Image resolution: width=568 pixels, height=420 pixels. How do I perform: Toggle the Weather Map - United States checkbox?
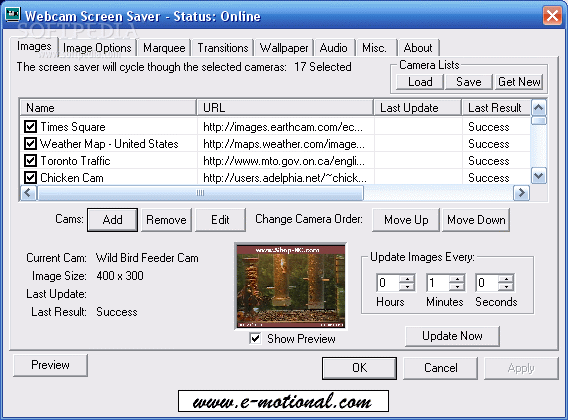click(x=30, y=144)
